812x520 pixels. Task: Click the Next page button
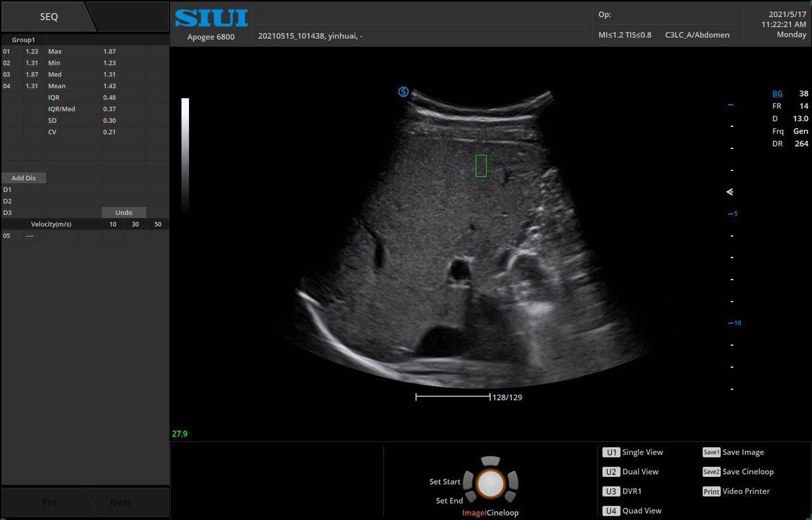[121, 502]
